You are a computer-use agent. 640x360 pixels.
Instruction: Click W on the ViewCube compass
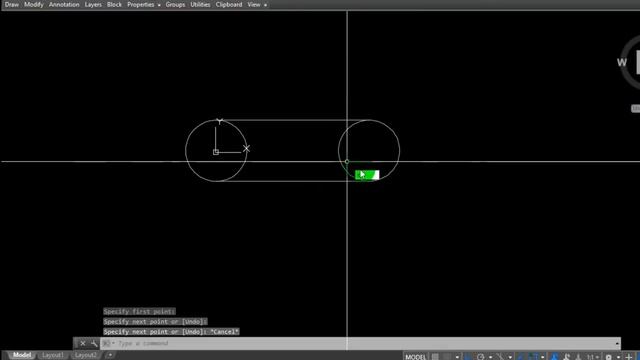point(621,62)
